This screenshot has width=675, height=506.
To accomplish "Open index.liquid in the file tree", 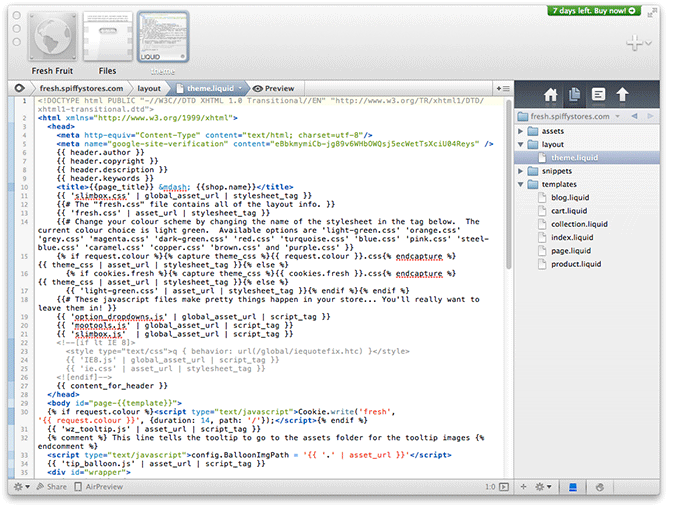I will click(x=572, y=238).
